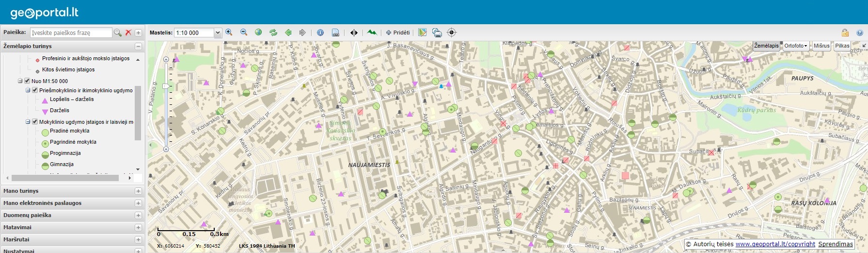
Task: Click the Pridėti button
Action: pyautogui.click(x=398, y=33)
